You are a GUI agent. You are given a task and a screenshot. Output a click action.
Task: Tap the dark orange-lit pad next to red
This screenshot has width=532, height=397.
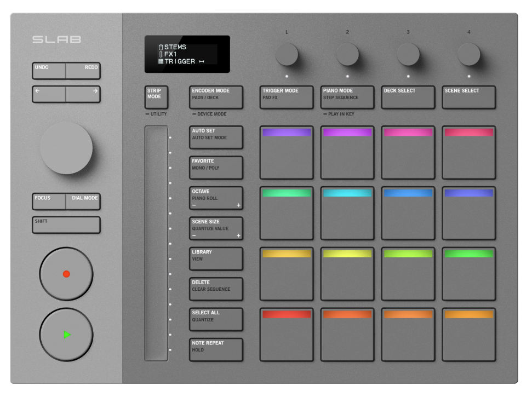[347, 335]
